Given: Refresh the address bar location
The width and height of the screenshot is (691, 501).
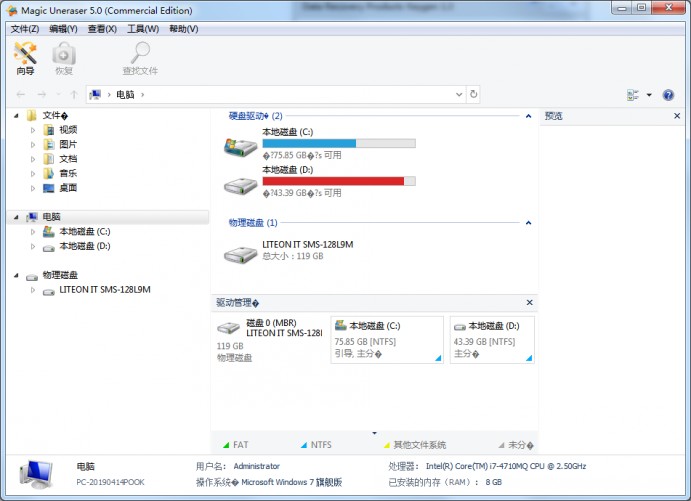Looking at the screenshot, I should point(473,94).
